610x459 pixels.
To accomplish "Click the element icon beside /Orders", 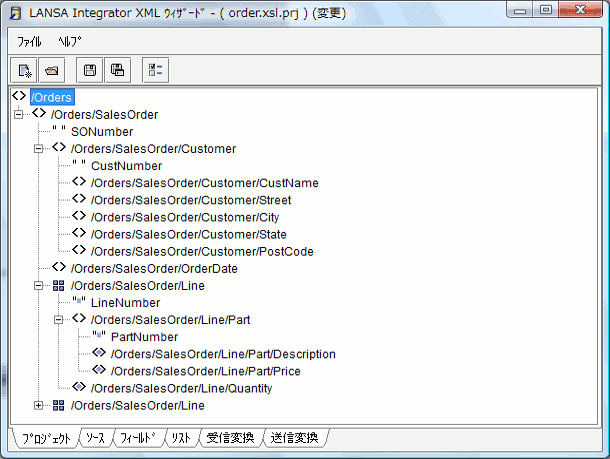I will tap(19, 96).
